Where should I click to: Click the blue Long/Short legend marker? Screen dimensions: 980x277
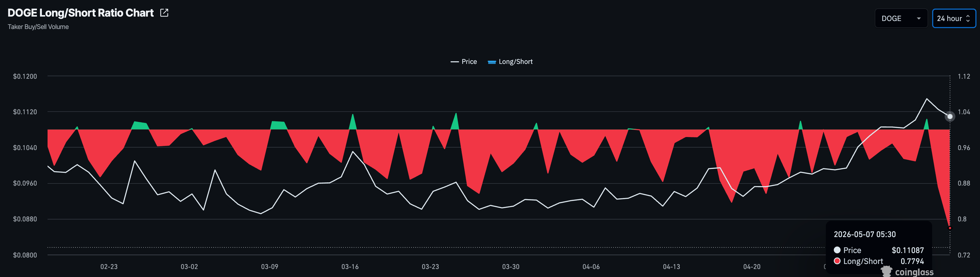coord(492,62)
